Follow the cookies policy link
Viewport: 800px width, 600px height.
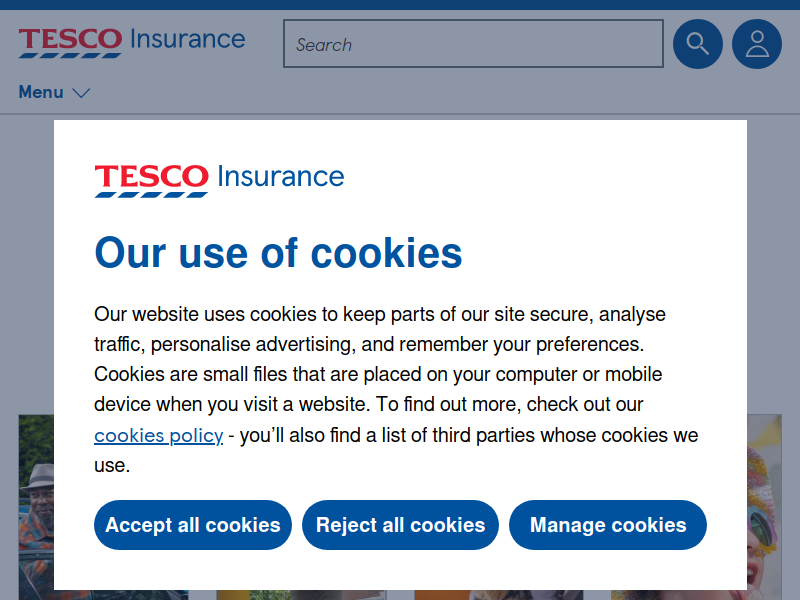[x=159, y=436]
